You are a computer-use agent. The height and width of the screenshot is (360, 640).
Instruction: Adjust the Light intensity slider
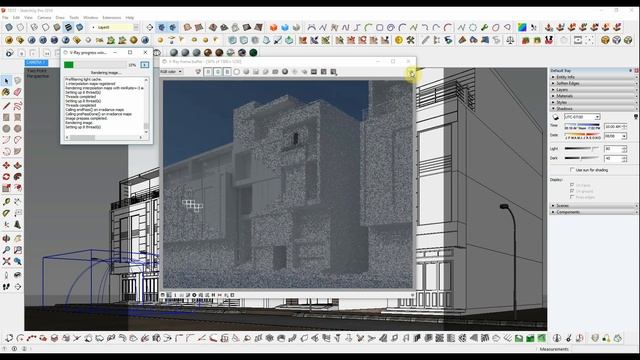click(582, 149)
